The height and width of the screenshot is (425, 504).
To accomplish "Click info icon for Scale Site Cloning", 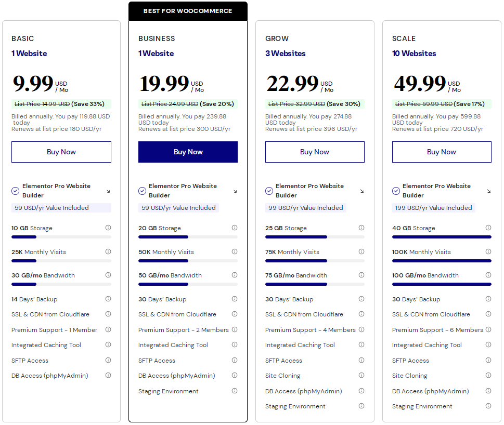I will [x=488, y=375].
